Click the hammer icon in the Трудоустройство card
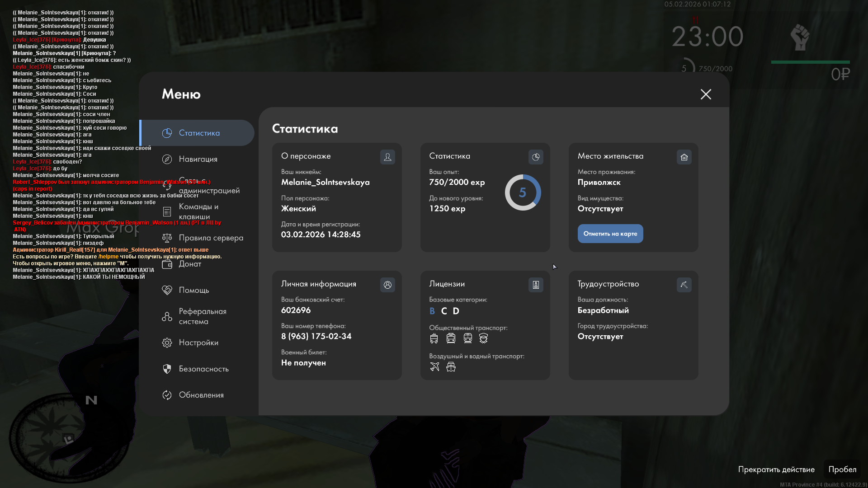868x488 pixels. 684,285
